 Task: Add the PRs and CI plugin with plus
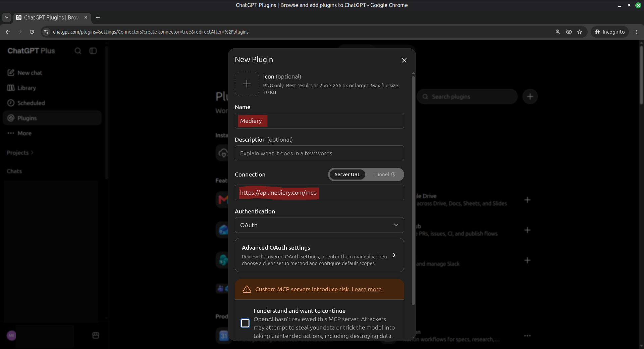click(x=527, y=230)
